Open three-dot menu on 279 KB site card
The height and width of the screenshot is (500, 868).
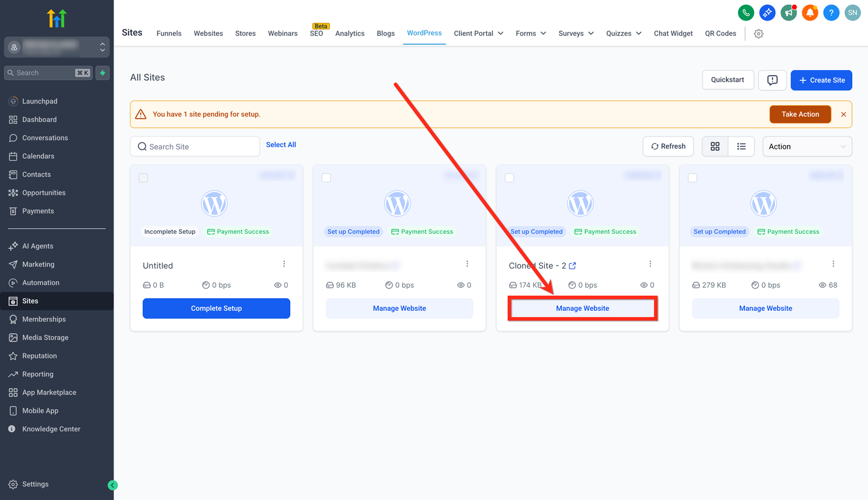coord(834,264)
